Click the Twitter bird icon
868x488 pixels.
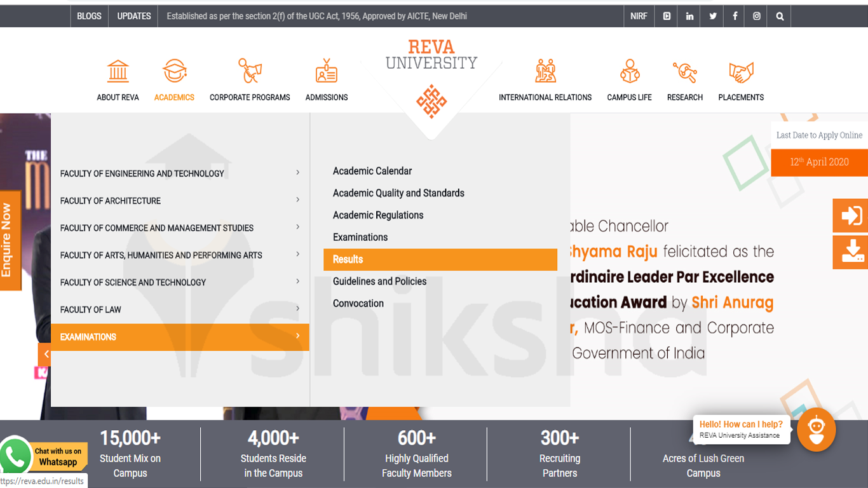click(x=712, y=16)
